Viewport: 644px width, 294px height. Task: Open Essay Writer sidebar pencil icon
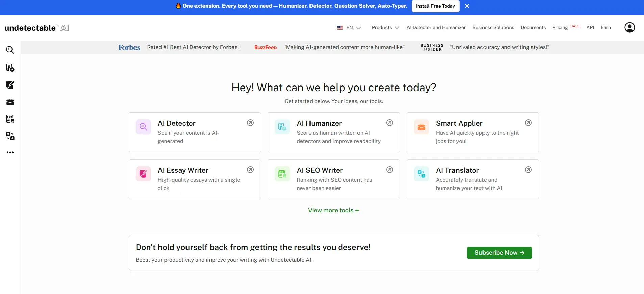coord(10,85)
